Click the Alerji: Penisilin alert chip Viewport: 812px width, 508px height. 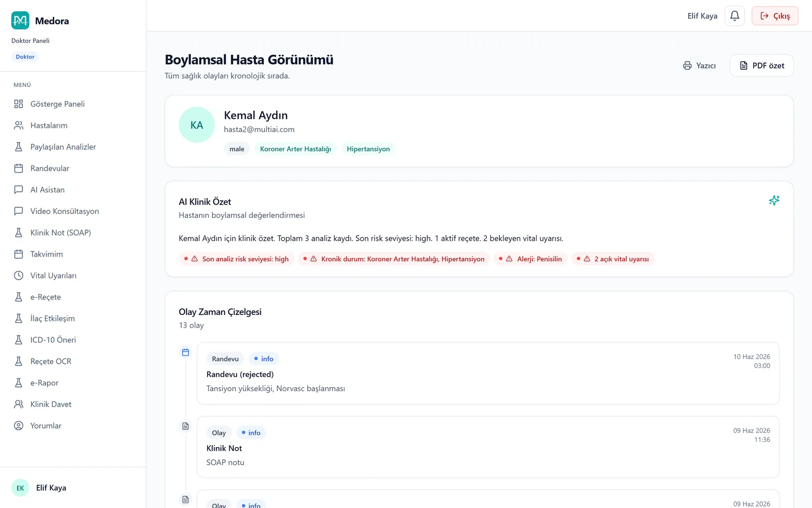pos(530,259)
